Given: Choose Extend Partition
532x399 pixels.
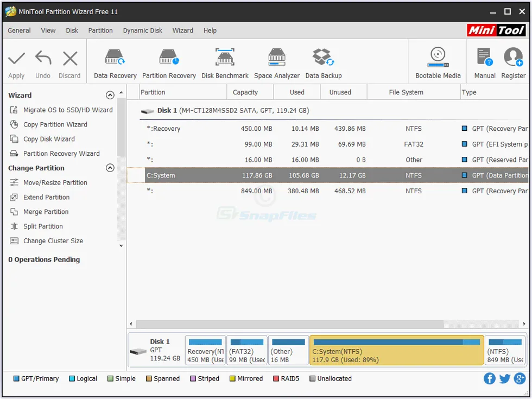Looking at the screenshot, I should pyautogui.click(x=40, y=198).
